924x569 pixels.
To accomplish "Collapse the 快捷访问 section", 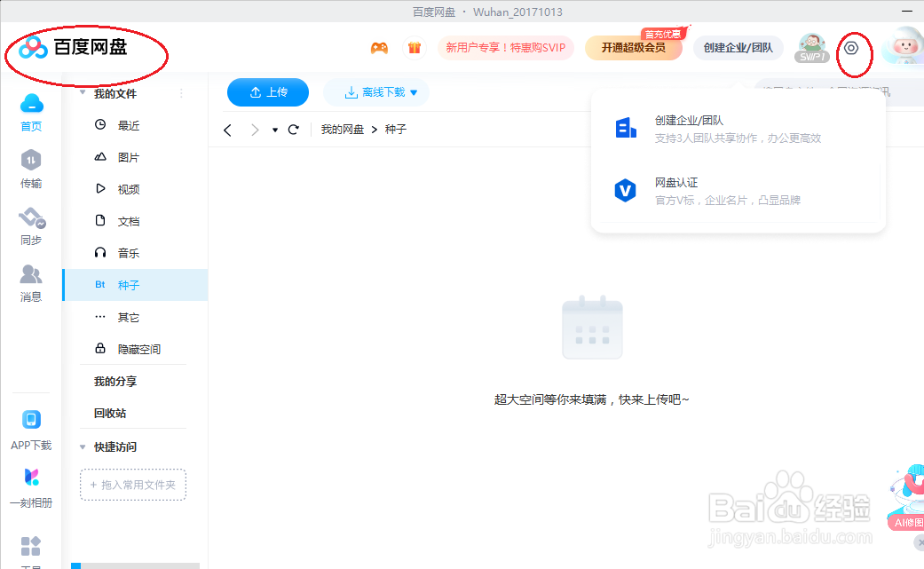I will (83, 447).
